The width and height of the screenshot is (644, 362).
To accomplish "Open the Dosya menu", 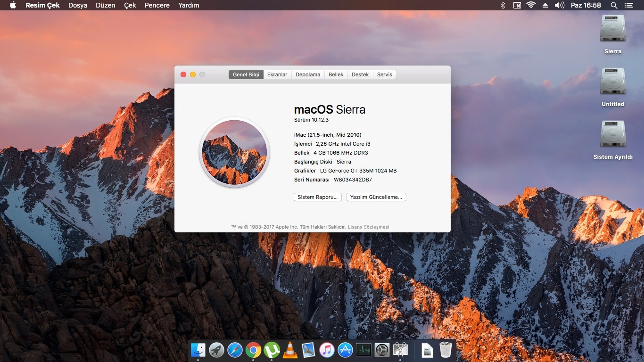I will pyautogui.click(x=78, y=5).
